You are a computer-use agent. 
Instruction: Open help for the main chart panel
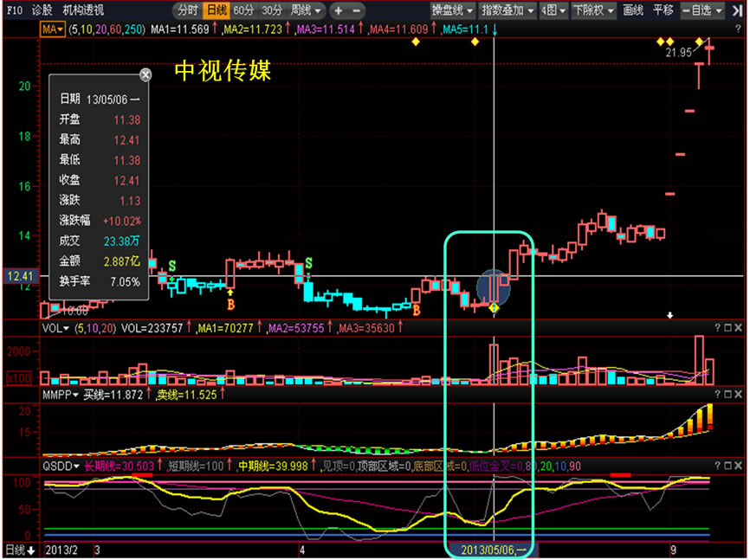738,29
